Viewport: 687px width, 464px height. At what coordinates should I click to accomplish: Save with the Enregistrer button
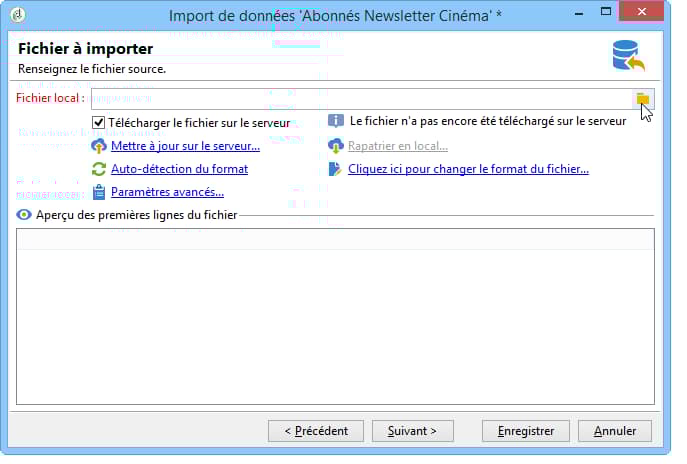[526, 431]
